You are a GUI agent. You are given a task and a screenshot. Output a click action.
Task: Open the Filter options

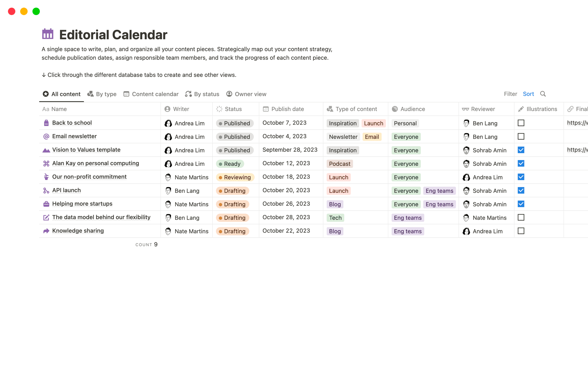(510, 94)
